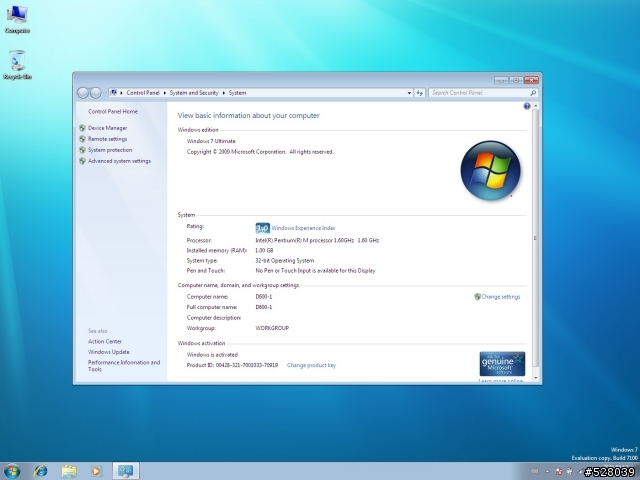This screenshot has width=640, height=480.
Task: Click the Device Manager shield icon
Action: [82, 128]
